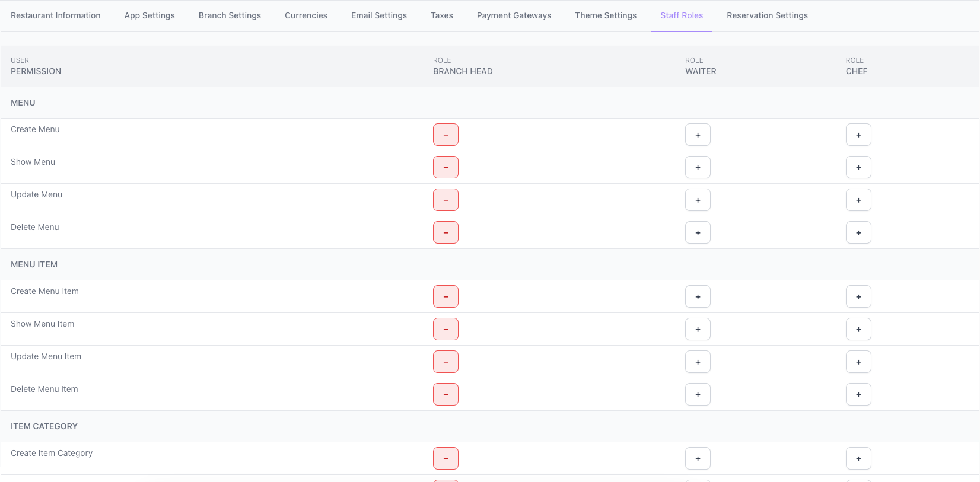Grant Update Menu permission to Chef

click(x=858, y=200)
